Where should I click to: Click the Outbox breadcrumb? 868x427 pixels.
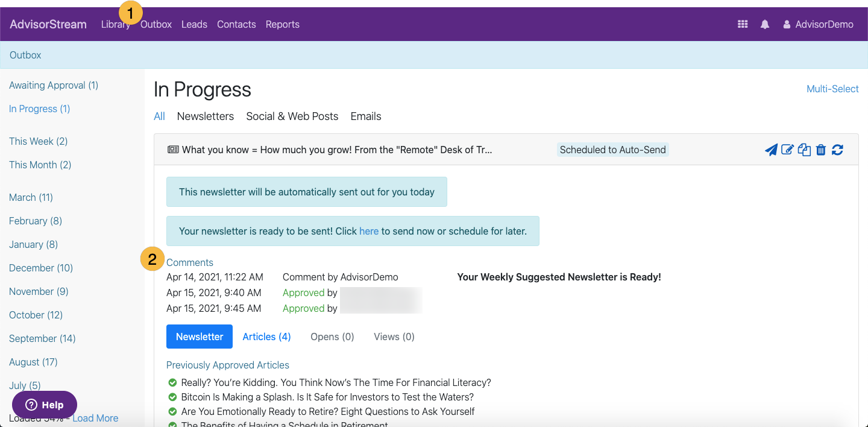point(25,55)
